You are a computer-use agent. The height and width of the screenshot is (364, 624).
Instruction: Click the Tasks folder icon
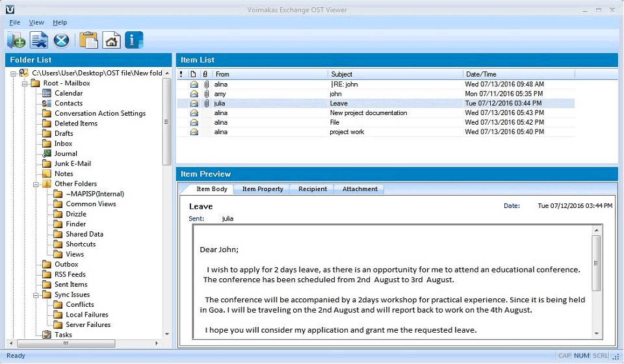coord(47,335)
